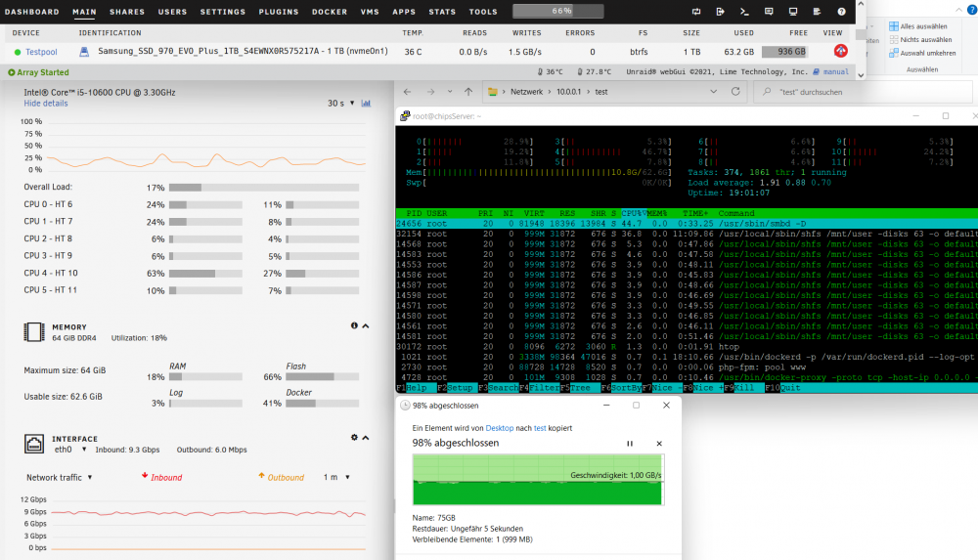Screen dimensions: 978x560
Task: Open the Stats tab
Action: coord(442,11)
